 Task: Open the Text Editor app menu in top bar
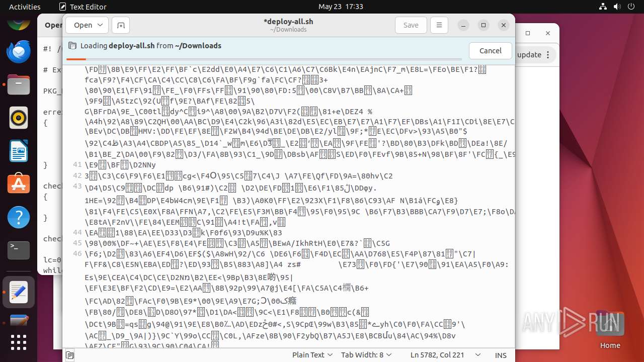[83, 7]
